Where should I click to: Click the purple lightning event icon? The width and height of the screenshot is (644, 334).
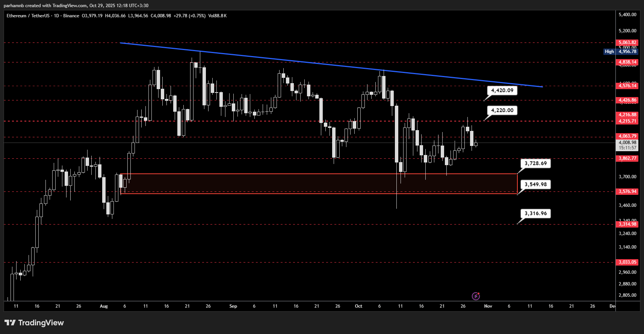pyautogui.click(x=476, y=296)
